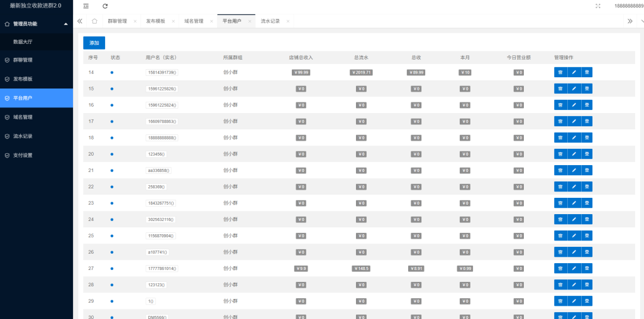Toggle the sidebar collapse icon in top bar

[86, 6]
